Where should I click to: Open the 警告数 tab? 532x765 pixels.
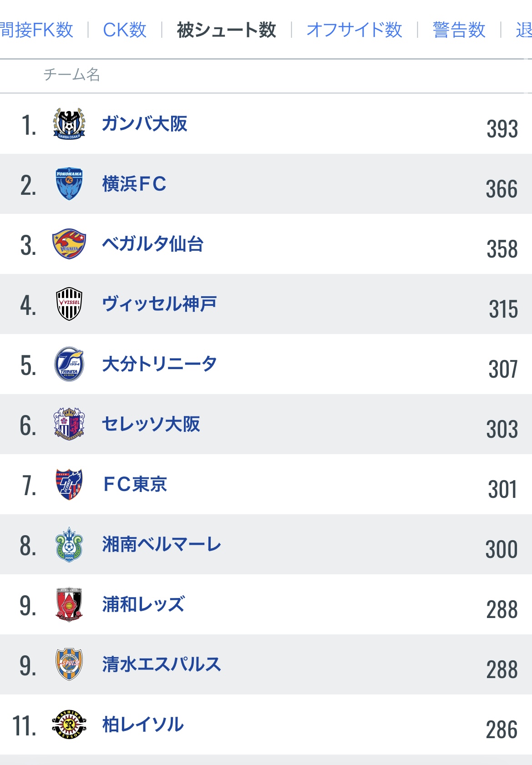(x=459, y=30)
